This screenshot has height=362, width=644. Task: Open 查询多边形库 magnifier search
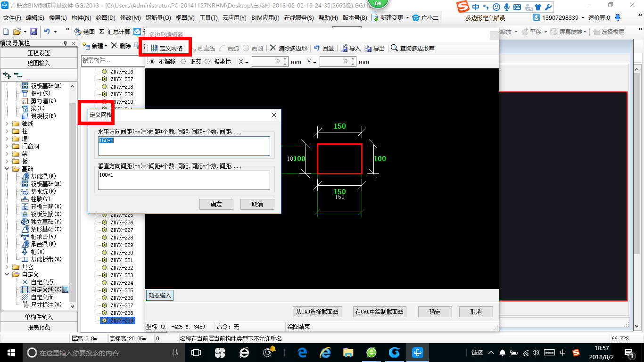pos(413,48)
